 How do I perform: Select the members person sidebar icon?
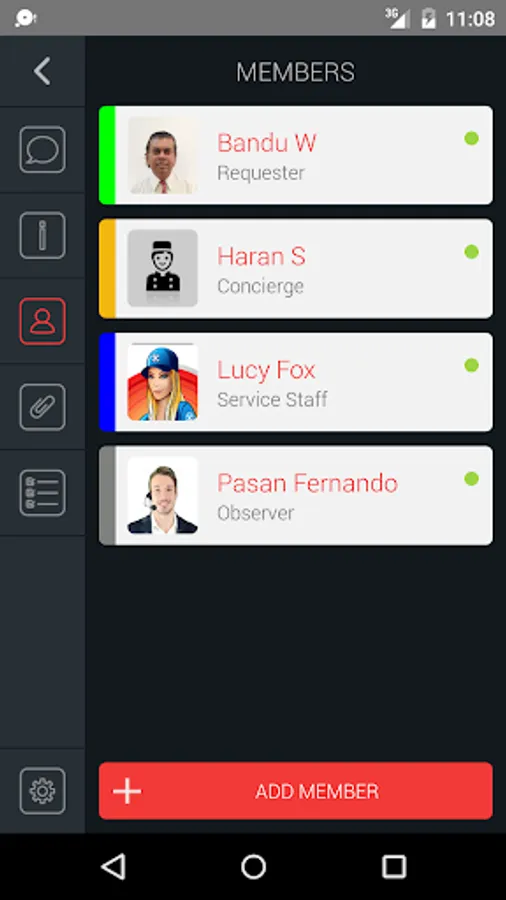point(42,321)
